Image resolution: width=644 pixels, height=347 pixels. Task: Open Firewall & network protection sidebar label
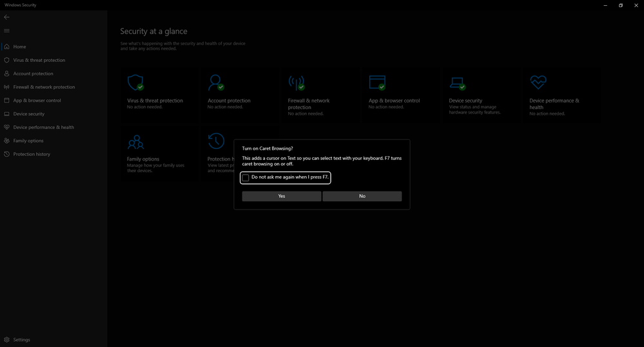[x=44, y=86]
